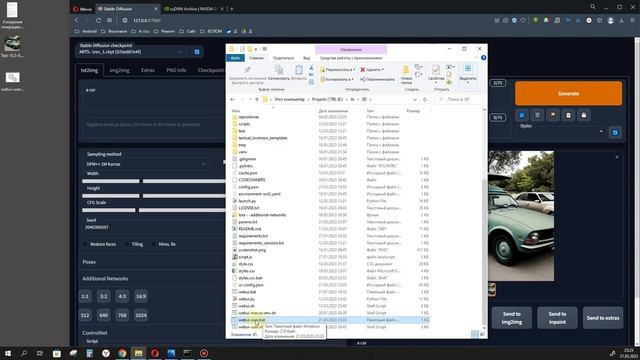Click Send to extras button
Image resolution: width=640 pixels, height=360 pixels.
pyautogui.click(x=603, y=318)
